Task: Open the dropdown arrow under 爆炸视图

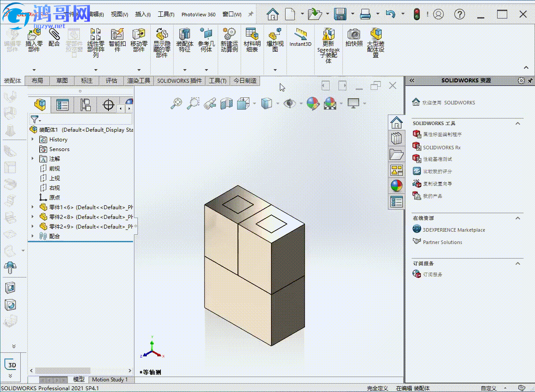Action: coord(275,70)
